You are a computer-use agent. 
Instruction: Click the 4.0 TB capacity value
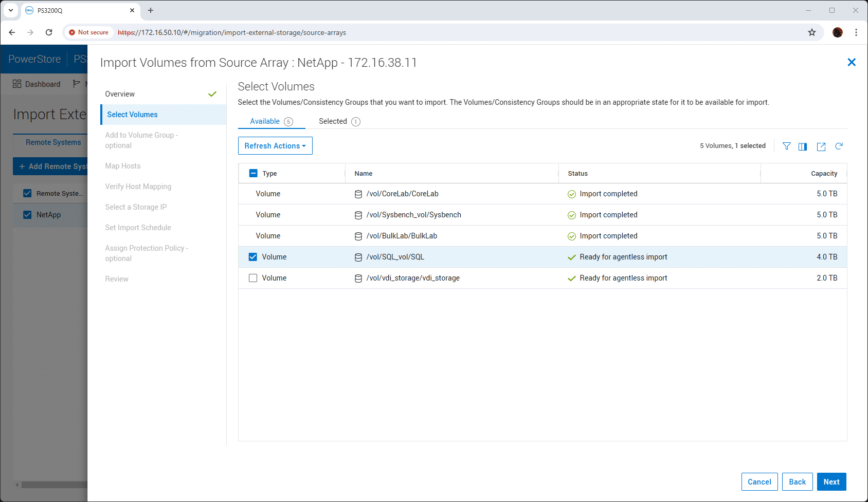(827, 257)
